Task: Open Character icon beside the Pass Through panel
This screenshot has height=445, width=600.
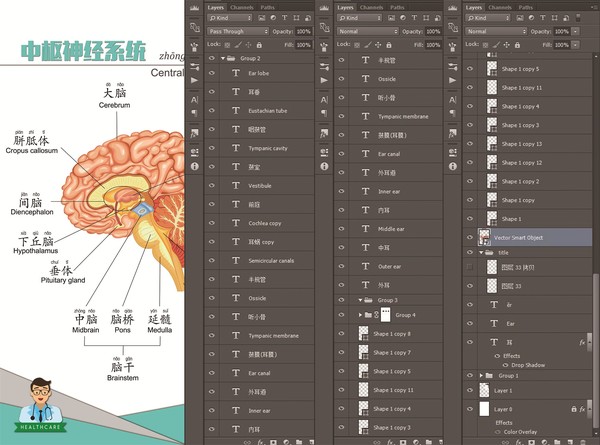Action: coord(194,100)
